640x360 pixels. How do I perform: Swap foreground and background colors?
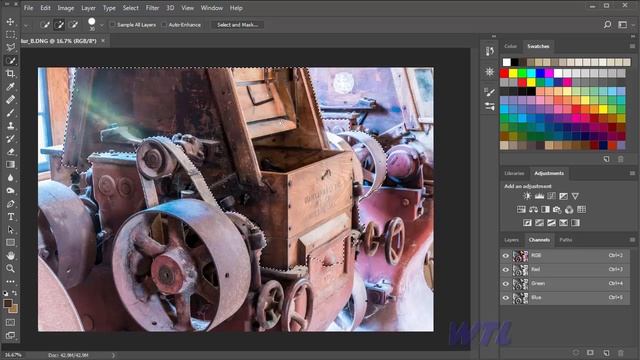[x=15, y=293]
